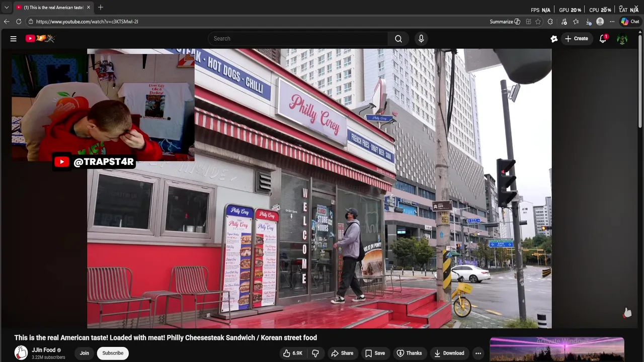Click split screen icon in address bar

click(528, 22)
